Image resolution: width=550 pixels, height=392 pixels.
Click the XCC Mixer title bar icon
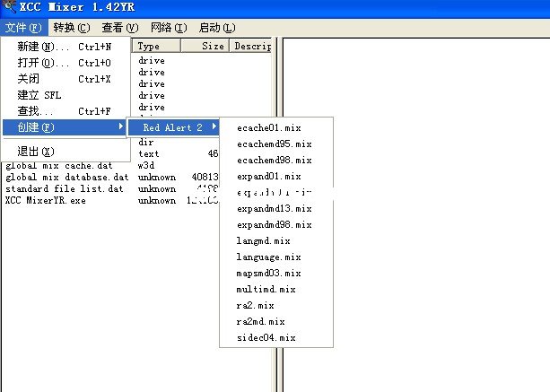tap(9, 6)
